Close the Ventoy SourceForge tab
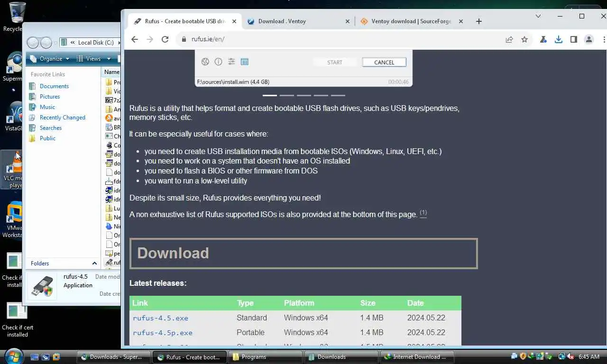This screenshot has width=607, height=364. (x=461, y=21)
